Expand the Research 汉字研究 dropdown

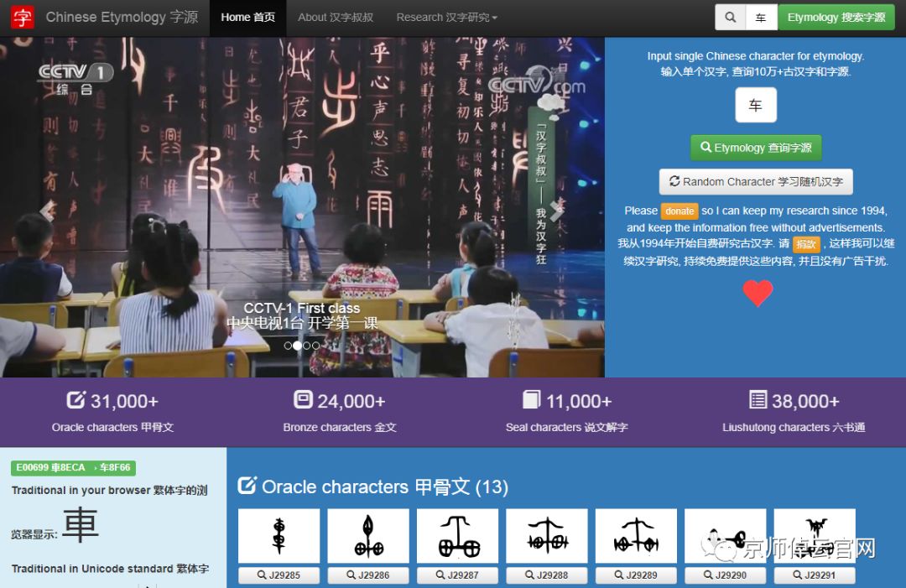click(x=445, y=17)
